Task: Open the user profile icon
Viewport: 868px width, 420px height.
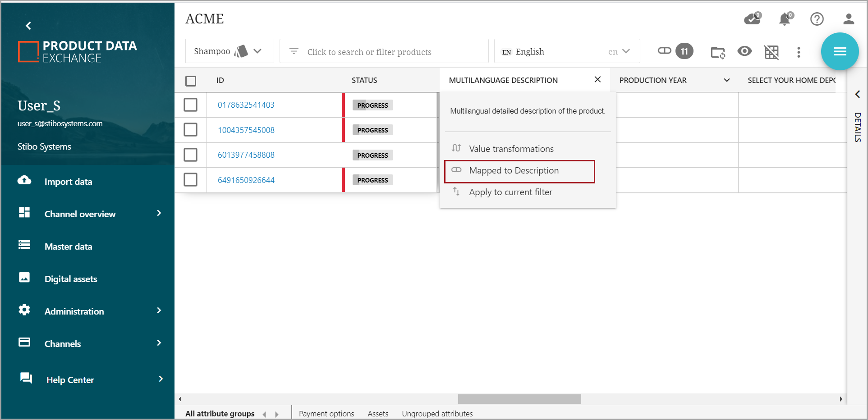Action: (x=848, y=19)
